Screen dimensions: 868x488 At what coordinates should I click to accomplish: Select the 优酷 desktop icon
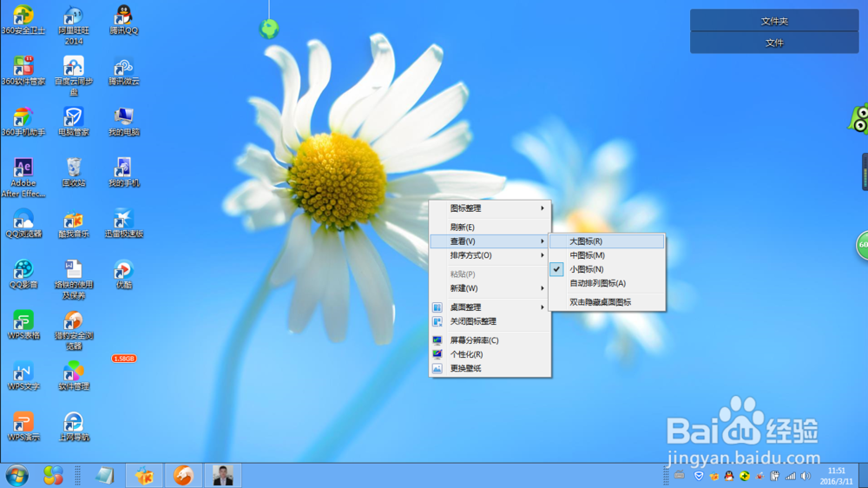coord(124,274)
